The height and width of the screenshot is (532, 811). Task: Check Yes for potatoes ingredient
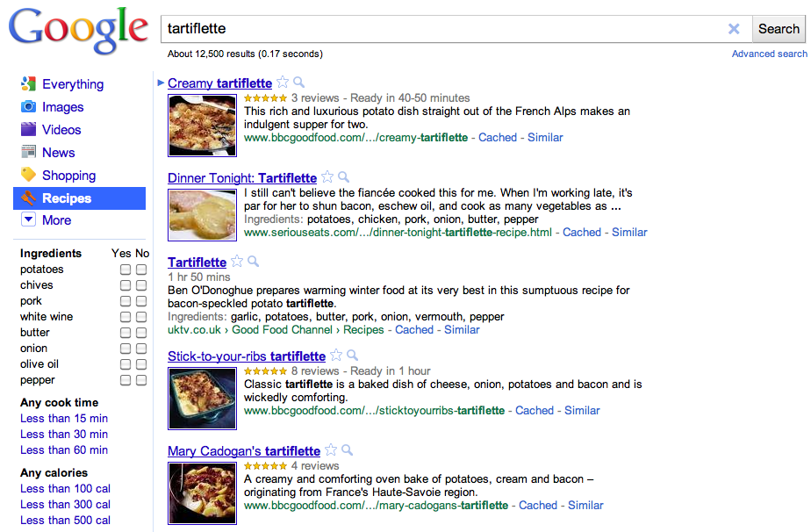(x=126, y=270)
